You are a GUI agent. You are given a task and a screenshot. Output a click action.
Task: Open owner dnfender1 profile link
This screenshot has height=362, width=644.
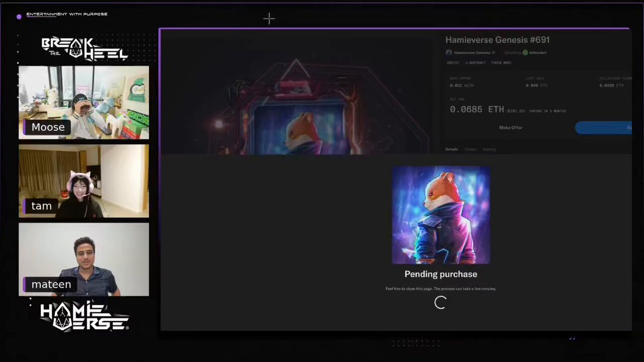[x=538, y=53]
